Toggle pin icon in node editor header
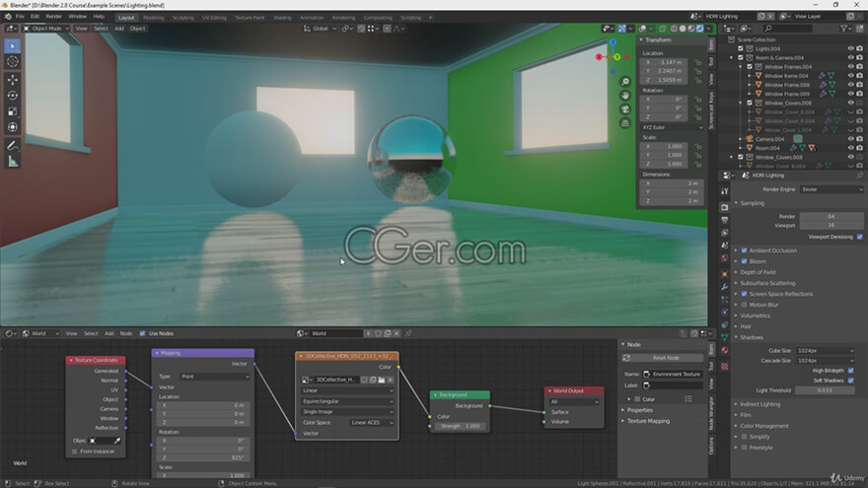This screenshot has height=488, width=868. click(408, 333)
